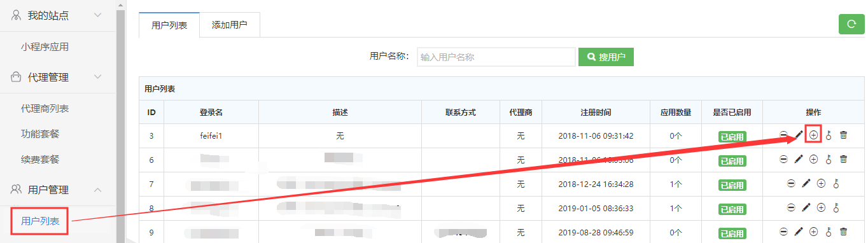Image resolution: width=868 pixels, height=243 pixels.
Task: Click the pencil icon in row ID 9
Action: [799, 232]
